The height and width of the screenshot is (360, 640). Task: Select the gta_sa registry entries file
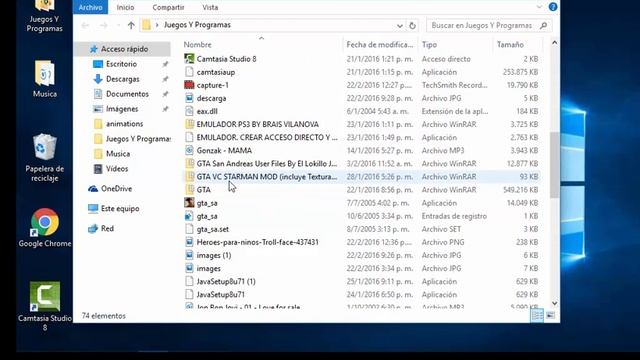[x=207, y=216]
